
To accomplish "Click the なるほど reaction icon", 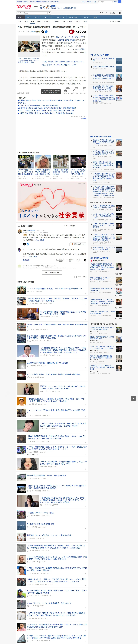I will [67, 260].
